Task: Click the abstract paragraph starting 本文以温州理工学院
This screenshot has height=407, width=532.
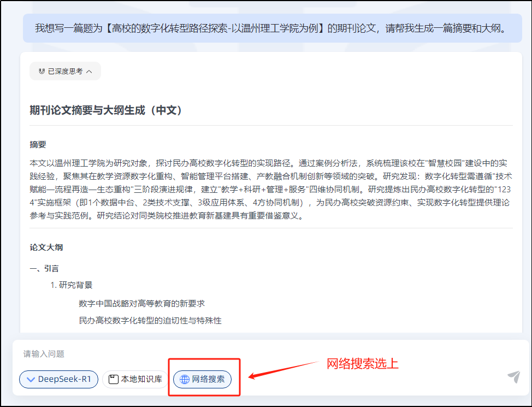Action: click(271, 190)
